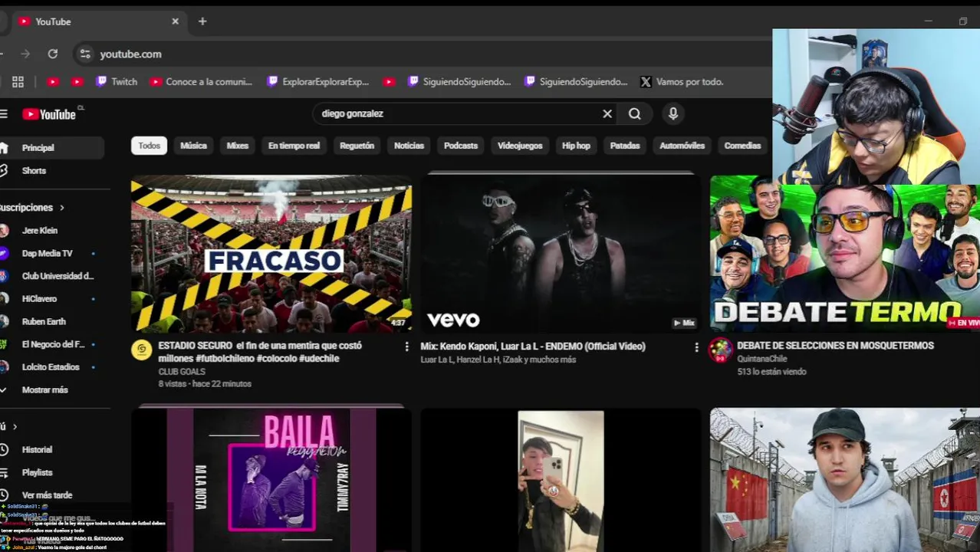
Task: Click the 'CLUB GOALS' channel name
Action: pyautogui.click(x=182, y=372)
